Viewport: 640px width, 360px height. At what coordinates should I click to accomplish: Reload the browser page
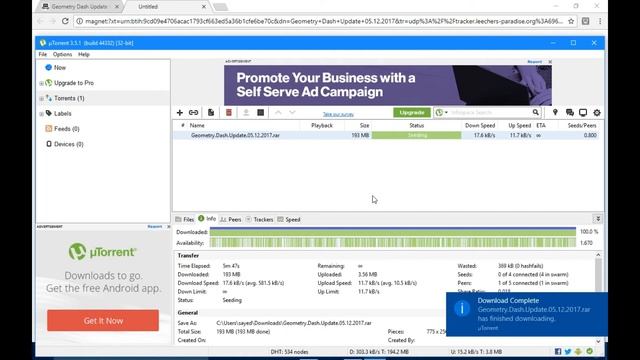click(65, 21)
